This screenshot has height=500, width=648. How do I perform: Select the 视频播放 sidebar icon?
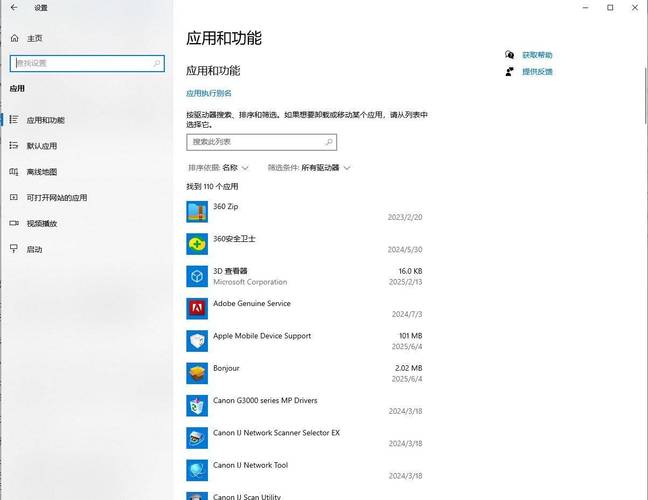(x=14, y=223)
